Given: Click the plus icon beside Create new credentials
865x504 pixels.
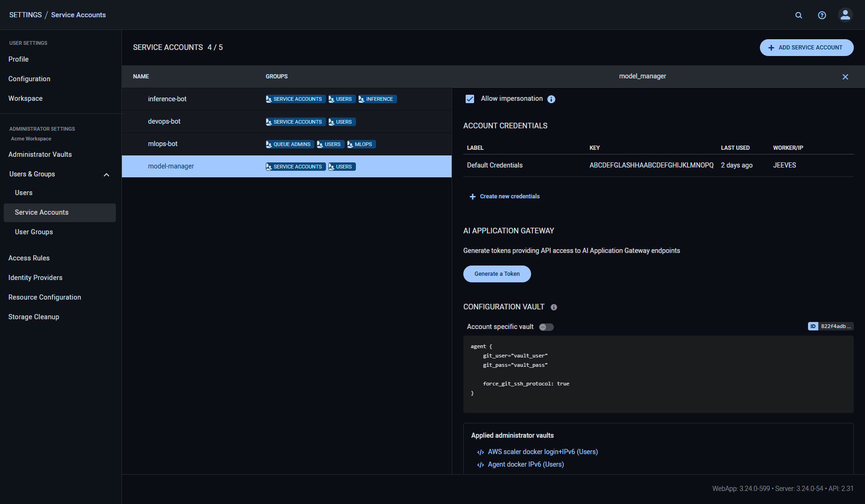Looking at the screenshot, I should click(x=472, y=196).
